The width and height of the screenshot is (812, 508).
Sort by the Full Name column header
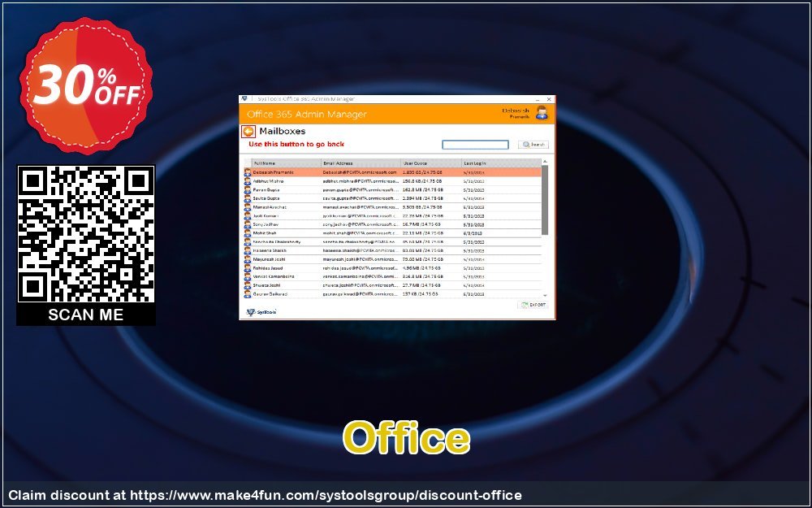(x=287, y=163)
